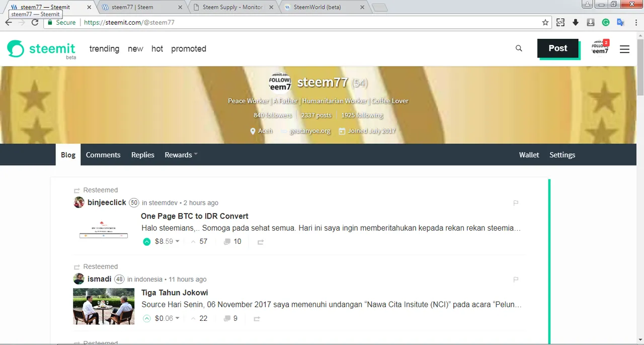Image resolution: width=644 pixels, height=345 pixels.
Task: Open Chrome's three-dot menu
Action: click(x=635, y=23)
